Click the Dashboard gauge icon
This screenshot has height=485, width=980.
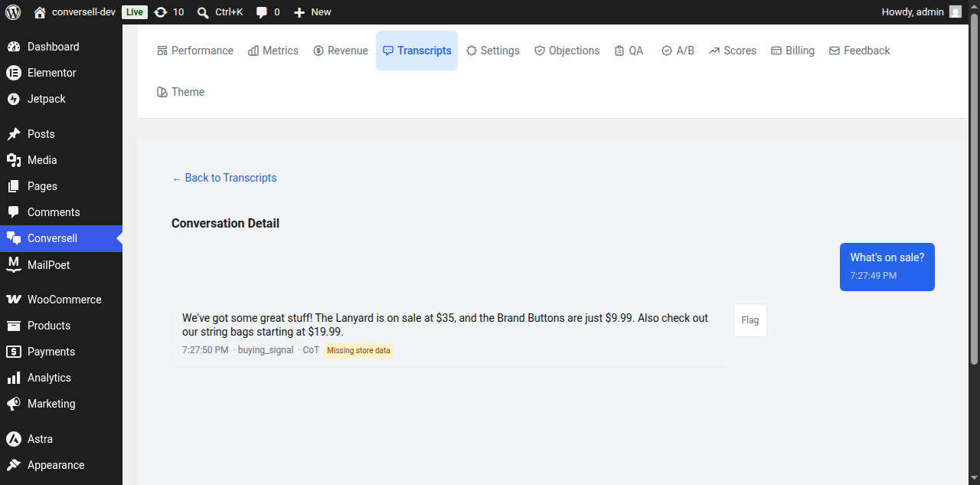point(14,47)
